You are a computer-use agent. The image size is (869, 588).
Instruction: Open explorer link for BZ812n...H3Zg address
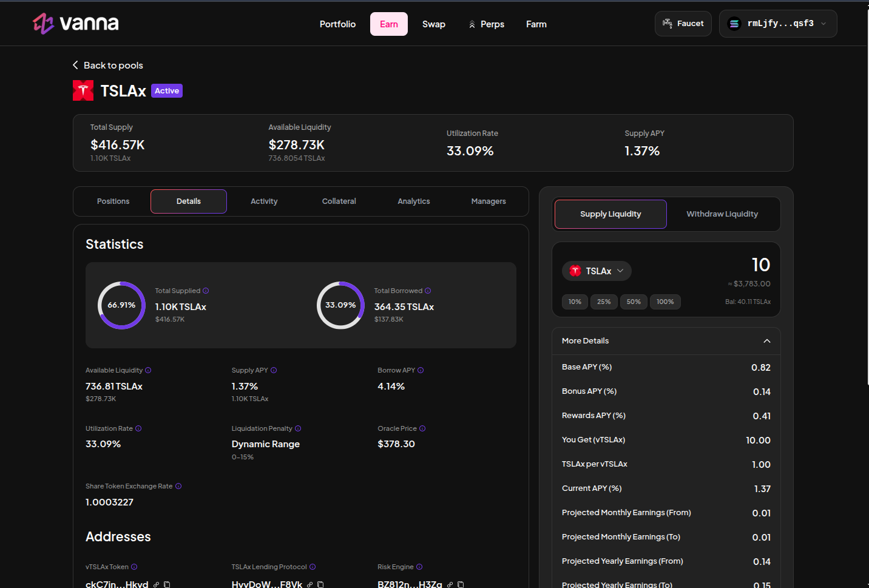[450, 584]
